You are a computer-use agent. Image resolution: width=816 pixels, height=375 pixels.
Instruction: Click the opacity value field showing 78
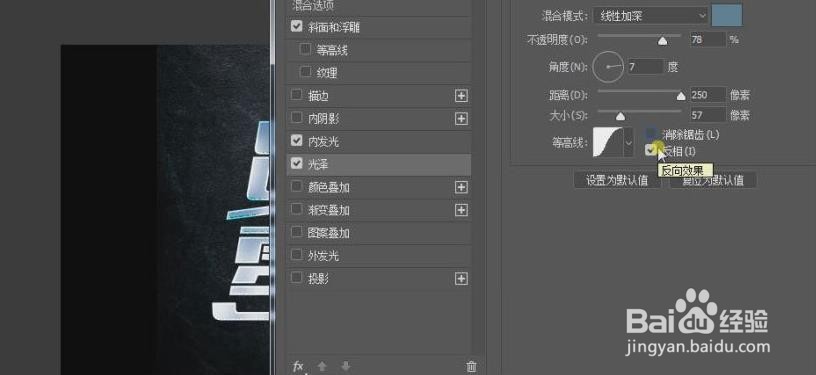pos(708,40)
